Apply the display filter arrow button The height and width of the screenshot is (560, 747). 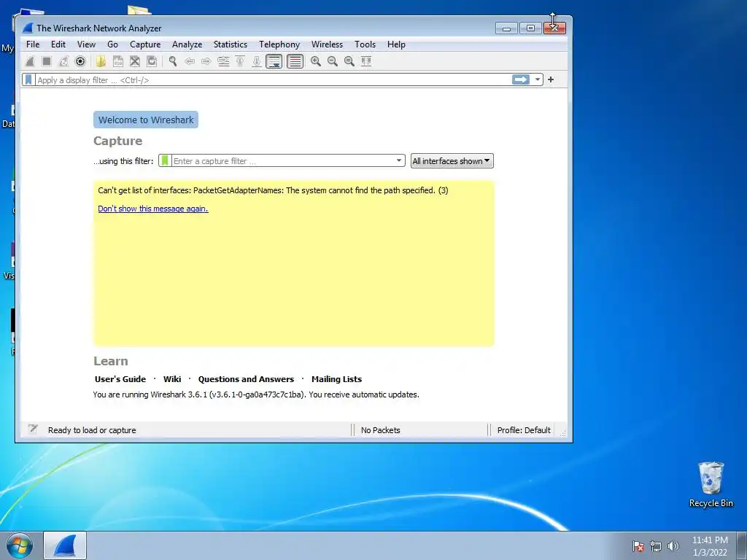[521, 79]
